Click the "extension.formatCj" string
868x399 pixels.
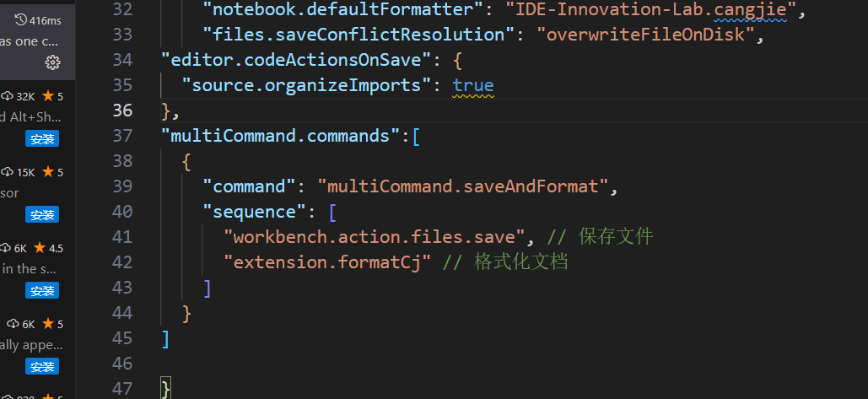click(327, 262)
